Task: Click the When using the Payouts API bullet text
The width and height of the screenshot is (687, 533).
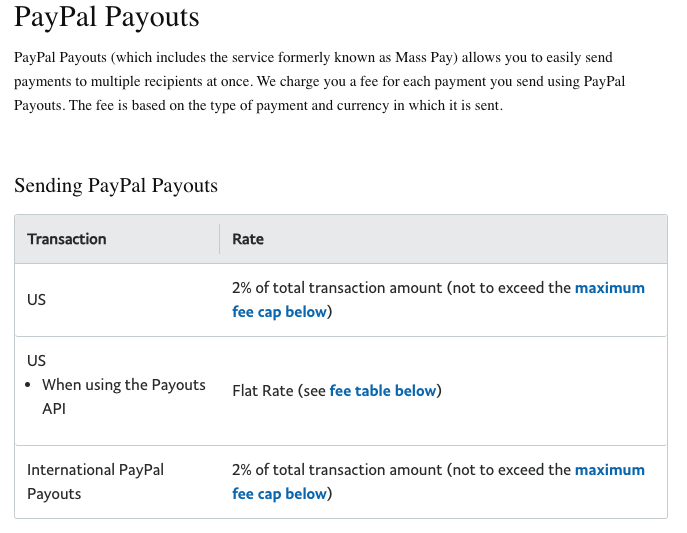Action: coord(124,397)
